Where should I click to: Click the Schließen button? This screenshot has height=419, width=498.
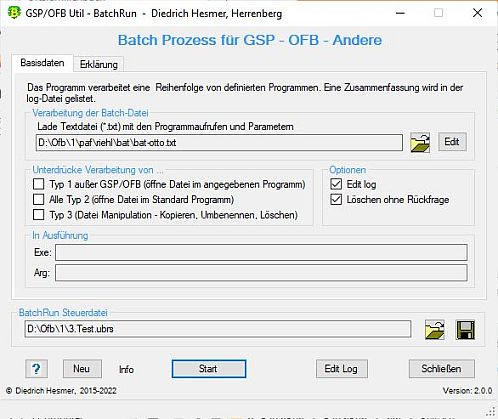point(442,369)
